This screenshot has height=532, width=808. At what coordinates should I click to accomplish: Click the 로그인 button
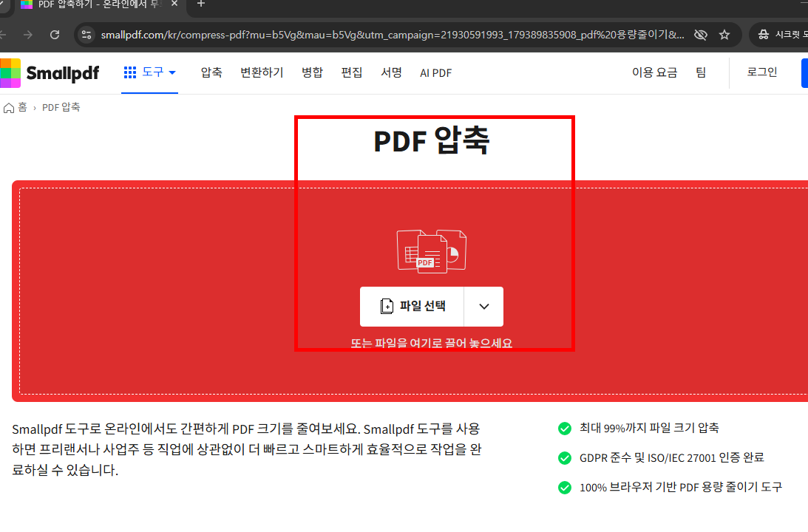(761, 72)
